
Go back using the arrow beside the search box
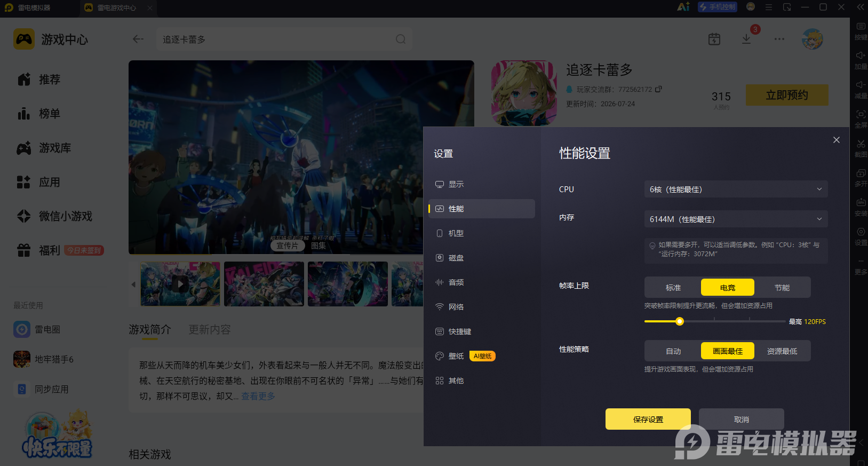(x=138, y=39)
